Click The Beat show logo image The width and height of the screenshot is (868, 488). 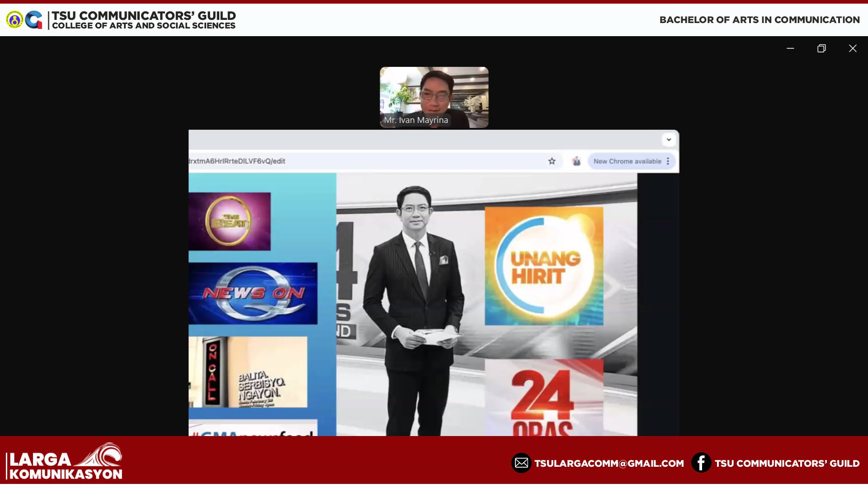230,221
